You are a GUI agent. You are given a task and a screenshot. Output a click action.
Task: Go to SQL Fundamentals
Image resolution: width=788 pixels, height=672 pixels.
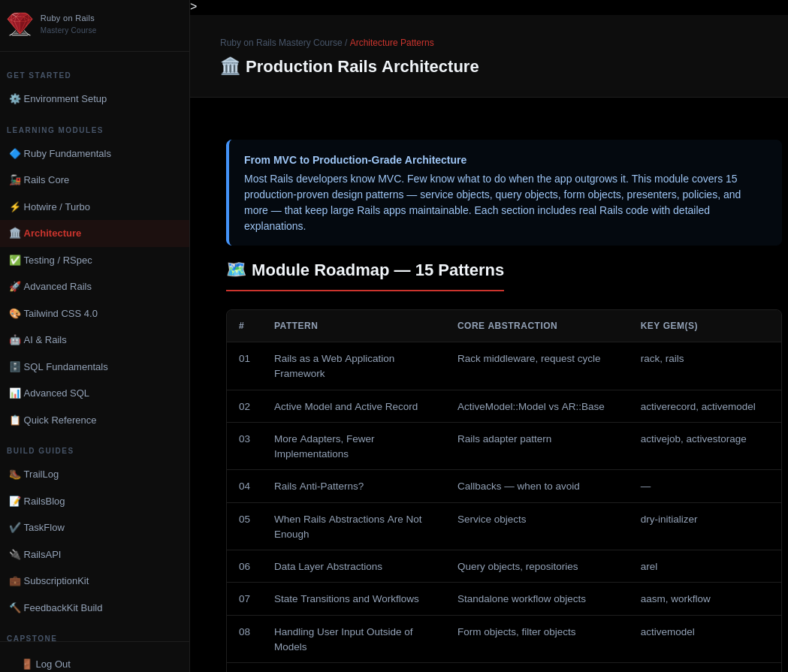tap(95, 366)
